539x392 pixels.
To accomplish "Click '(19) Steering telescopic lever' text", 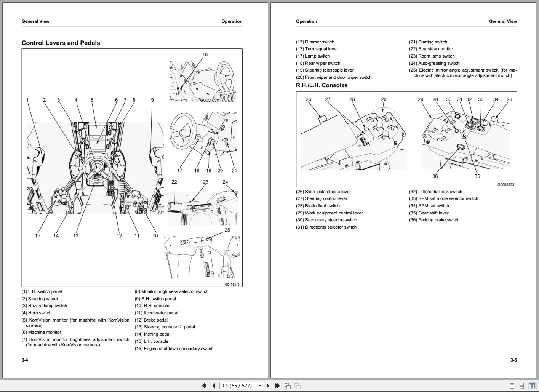I will tap(325, 70).
